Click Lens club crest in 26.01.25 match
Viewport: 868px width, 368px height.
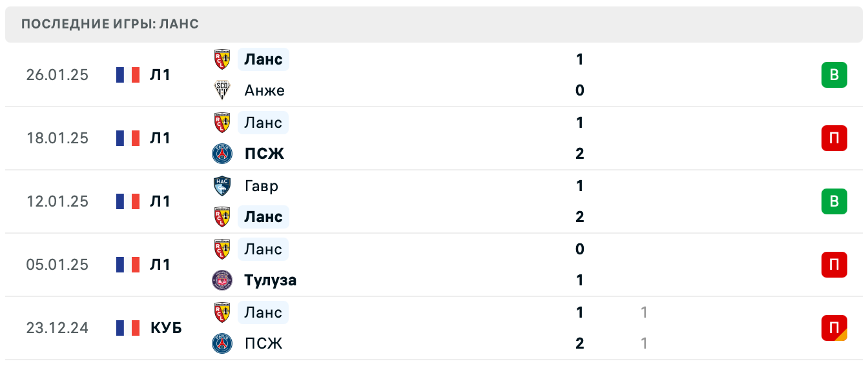point(222,59)
